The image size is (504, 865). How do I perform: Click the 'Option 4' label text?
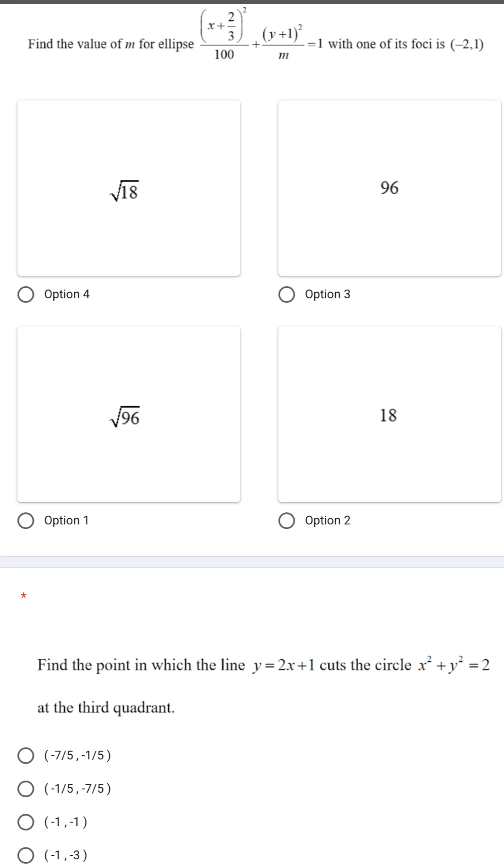[x=67, y=295]
